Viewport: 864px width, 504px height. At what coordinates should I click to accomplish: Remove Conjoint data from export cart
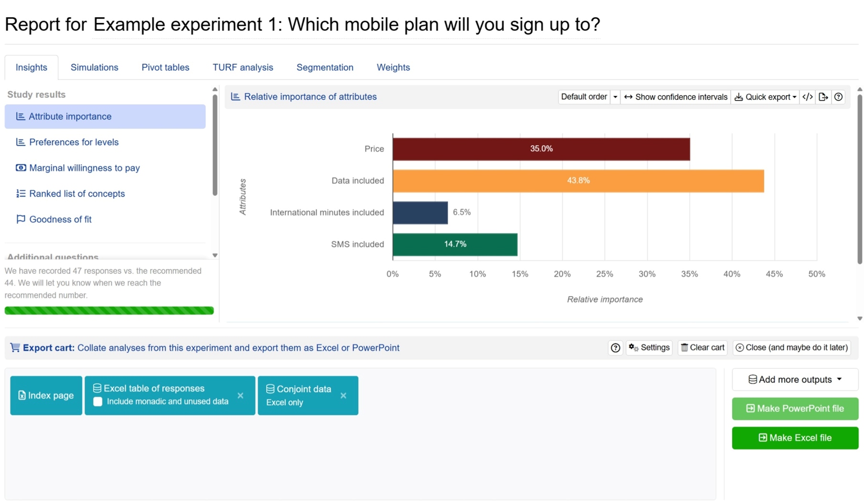(343, 396)
